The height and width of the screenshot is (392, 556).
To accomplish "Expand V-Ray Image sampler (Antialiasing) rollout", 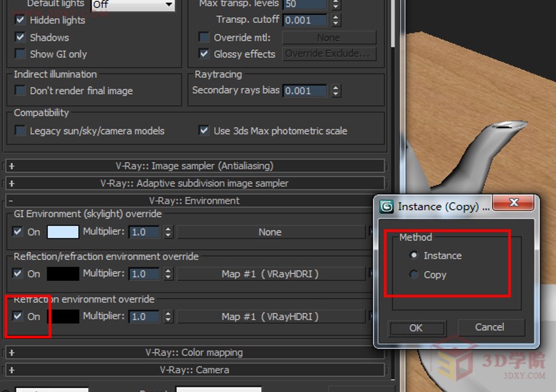I will click(x=194, y=166).
